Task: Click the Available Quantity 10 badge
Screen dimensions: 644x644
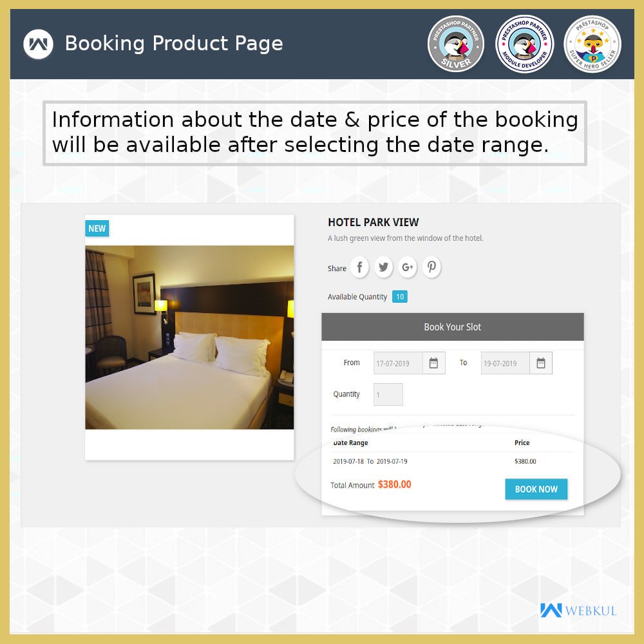Action: 400,296
